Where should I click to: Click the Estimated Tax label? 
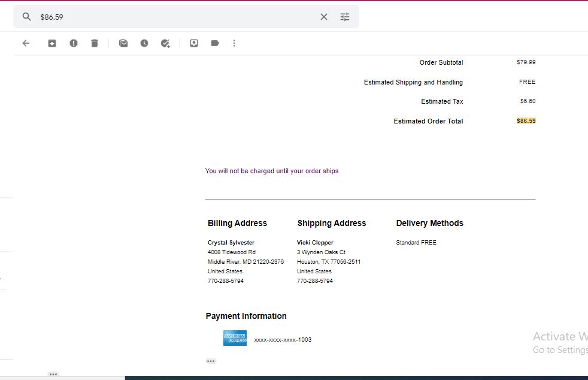[442, 101]
